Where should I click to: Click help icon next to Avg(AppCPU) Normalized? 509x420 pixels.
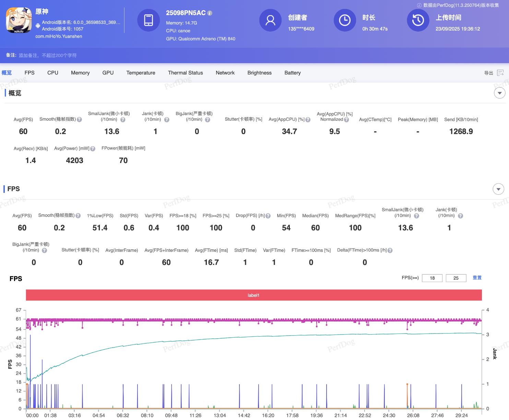(346, 120)
